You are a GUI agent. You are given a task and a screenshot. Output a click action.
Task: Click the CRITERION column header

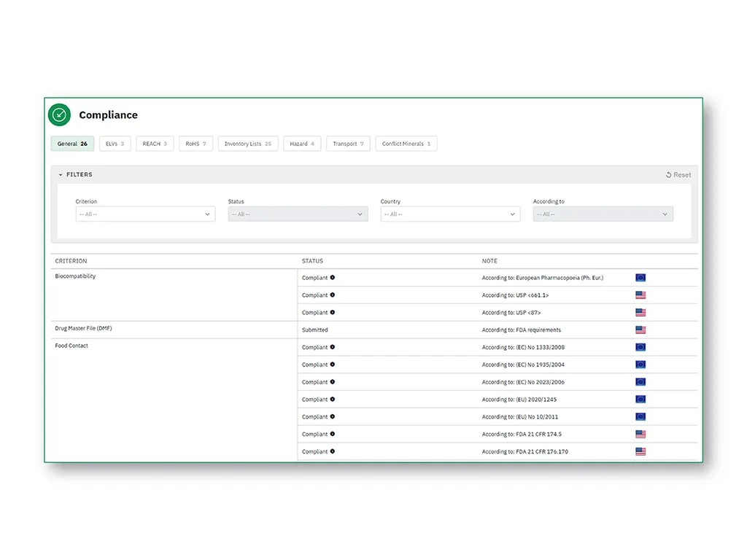(x=71, y=261)
